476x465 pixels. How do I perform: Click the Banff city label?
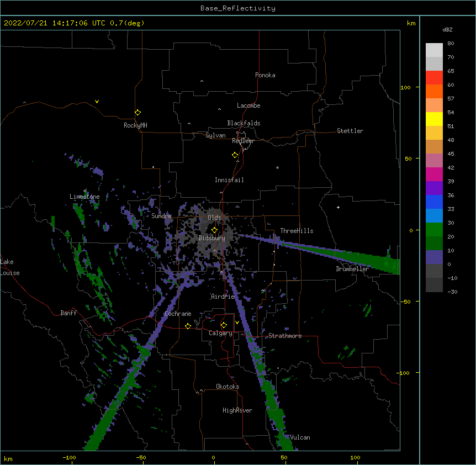[68, 313]
